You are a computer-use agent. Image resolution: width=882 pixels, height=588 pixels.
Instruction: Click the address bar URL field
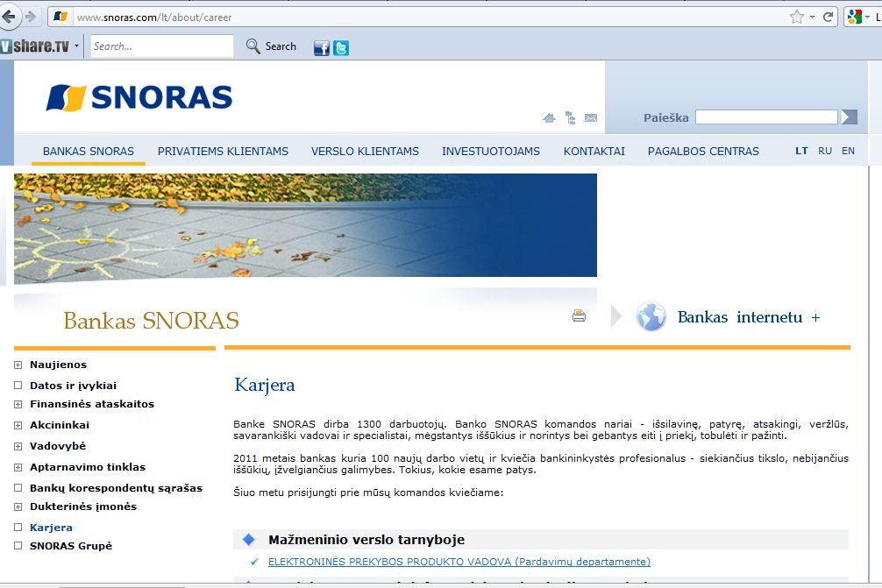[x=428, y=18]
